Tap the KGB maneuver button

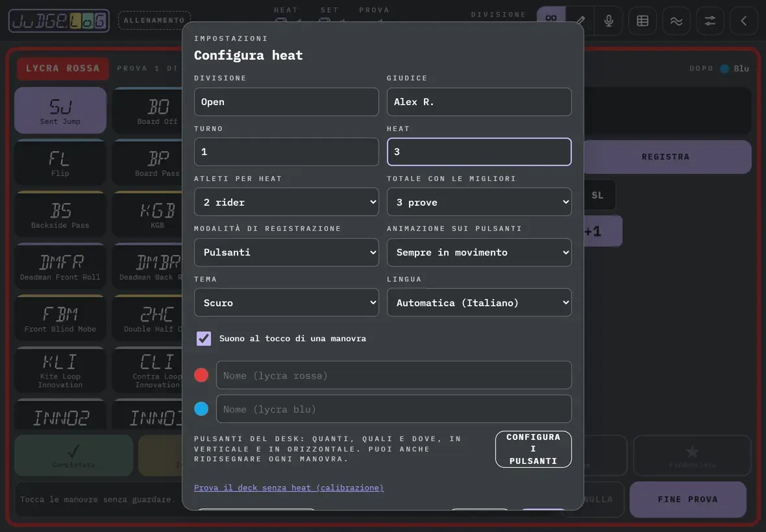pos(147,214)
